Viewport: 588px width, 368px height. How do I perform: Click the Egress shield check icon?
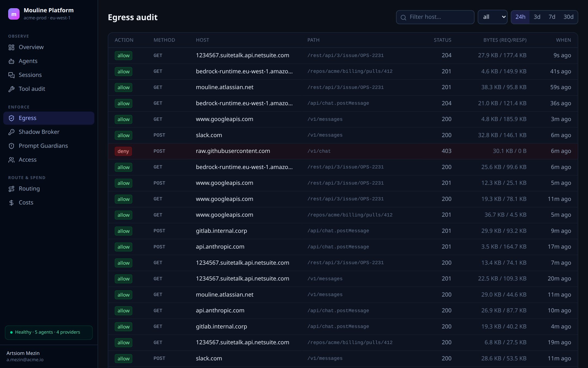11,118
